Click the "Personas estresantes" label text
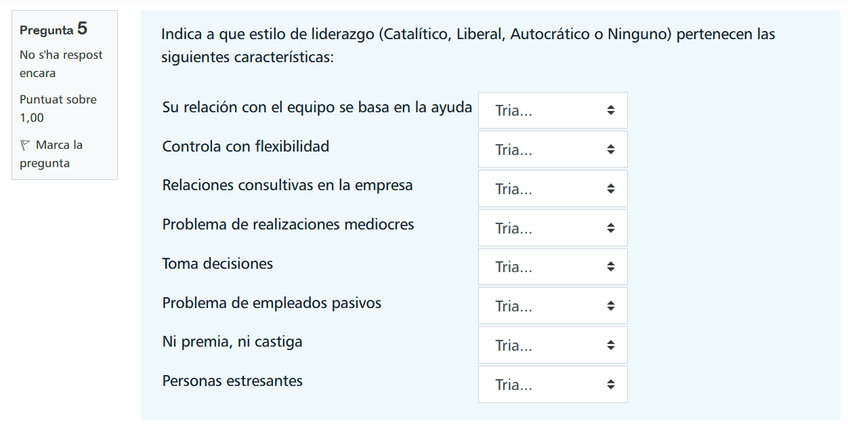Screen dimensions: 848x442 click(232, 381)
